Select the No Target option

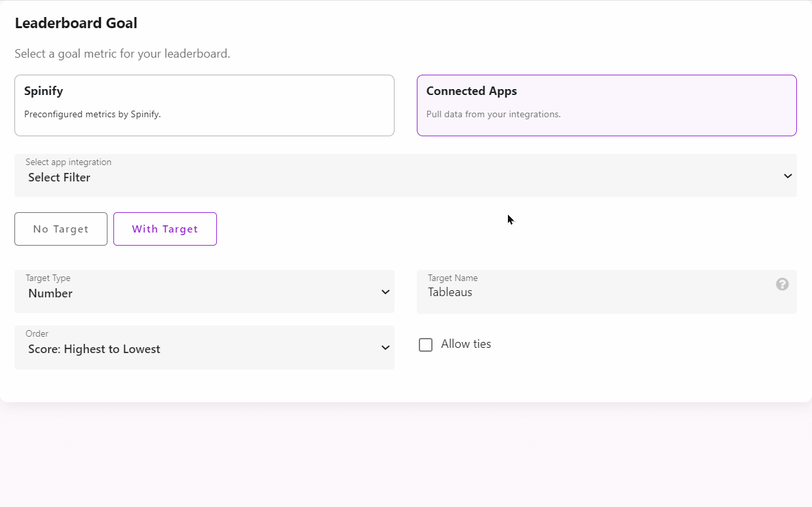pyautogui.click(x=60, y=229)
